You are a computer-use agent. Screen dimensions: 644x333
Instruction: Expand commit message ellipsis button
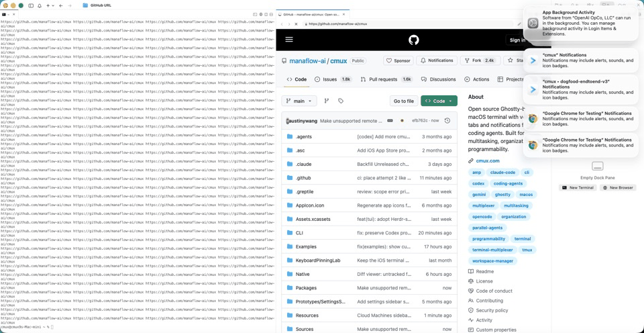click(x=390, y=121)
